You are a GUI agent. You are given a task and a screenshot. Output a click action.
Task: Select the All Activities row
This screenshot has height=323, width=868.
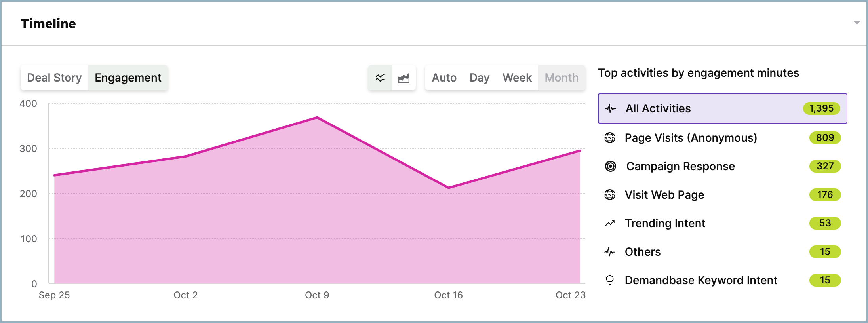point(722,108)
